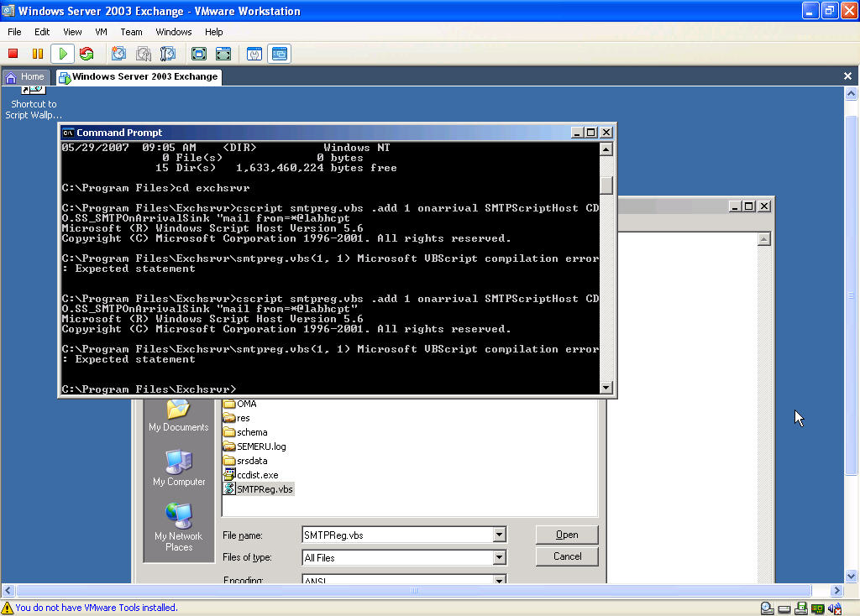The width and height of the screenshot is (860, 616).
Task: Click the Command Prompt title bar icon
Action: click(x=68, y=133)
